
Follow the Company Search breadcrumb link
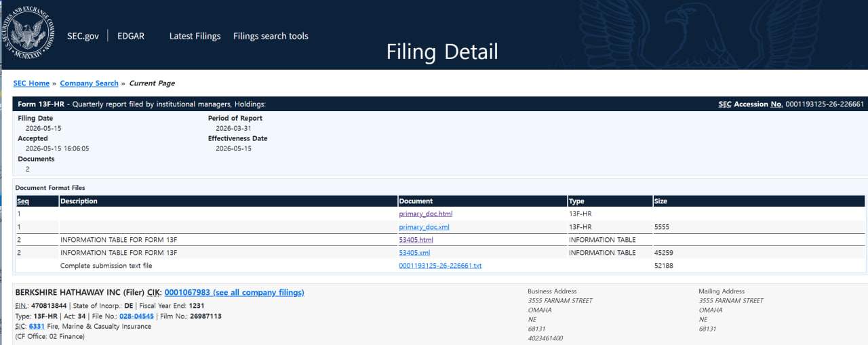click(x=89, y=83)
